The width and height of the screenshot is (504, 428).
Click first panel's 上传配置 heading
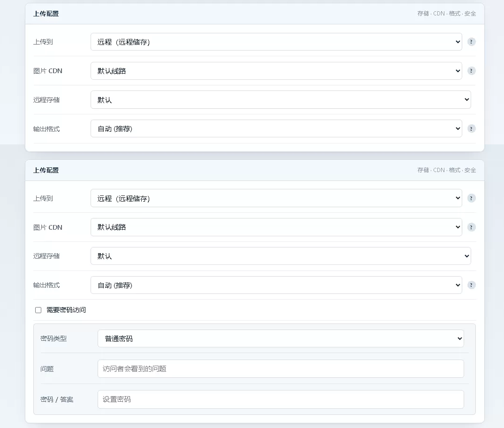(x=46, y=14)
